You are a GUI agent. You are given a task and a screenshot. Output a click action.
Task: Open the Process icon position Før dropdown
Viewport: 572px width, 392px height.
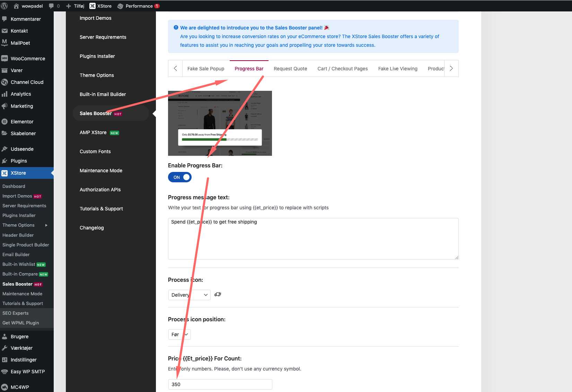(179, 334)
